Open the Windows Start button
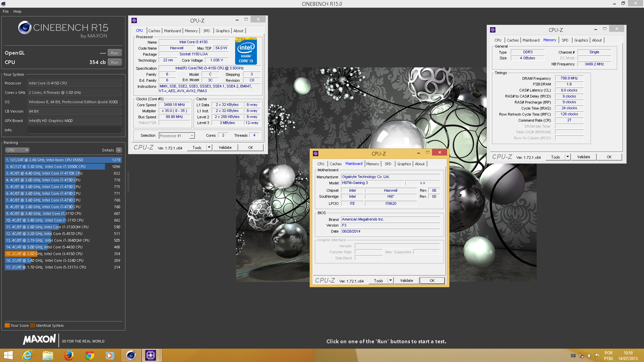The image size is (644, 362). click(8, 355)
